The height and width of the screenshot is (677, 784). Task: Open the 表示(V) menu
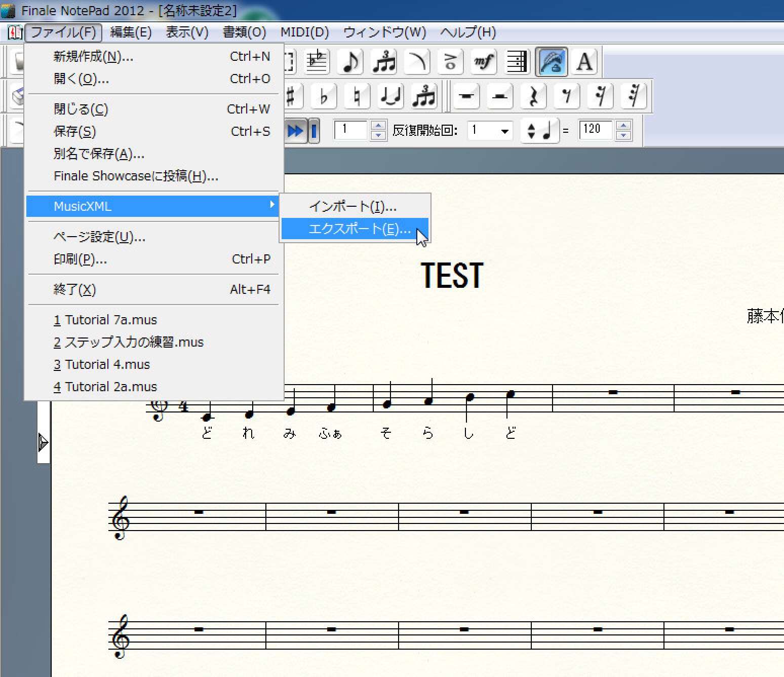point(187,32)
